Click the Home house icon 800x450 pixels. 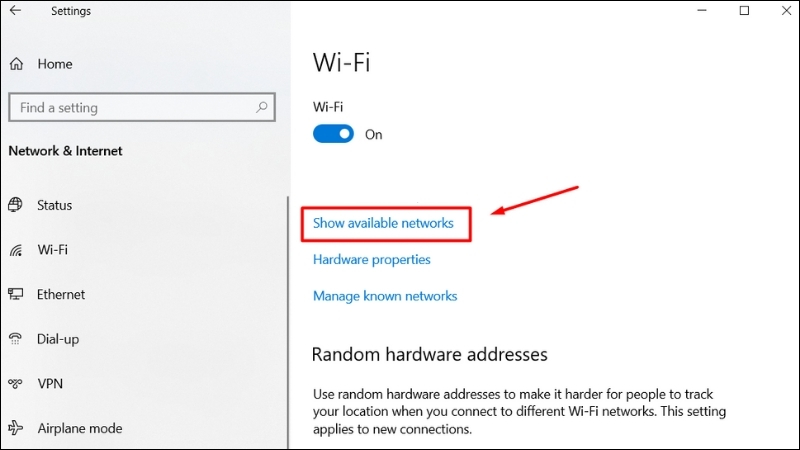[16, 64]
